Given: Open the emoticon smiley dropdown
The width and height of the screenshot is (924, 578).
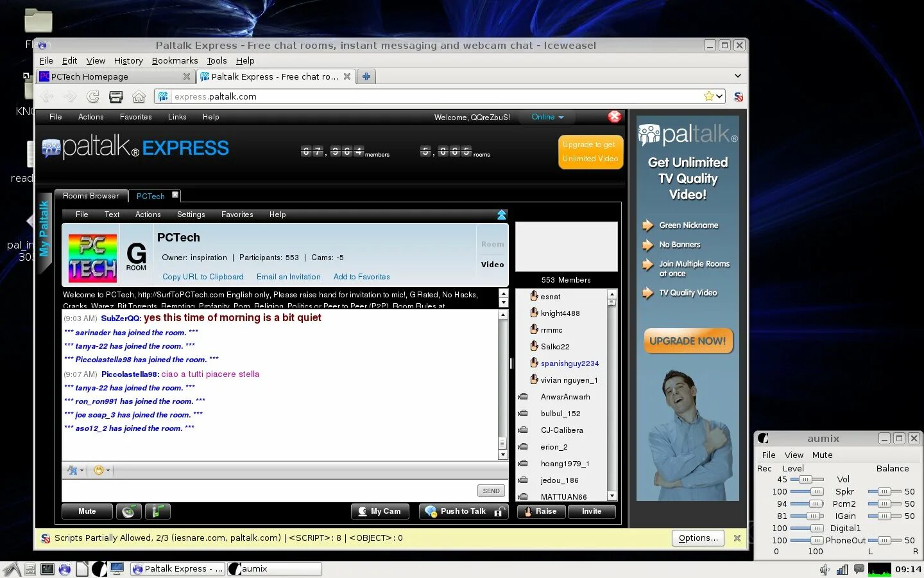Looking at the screenshot, I should (101, 470).
